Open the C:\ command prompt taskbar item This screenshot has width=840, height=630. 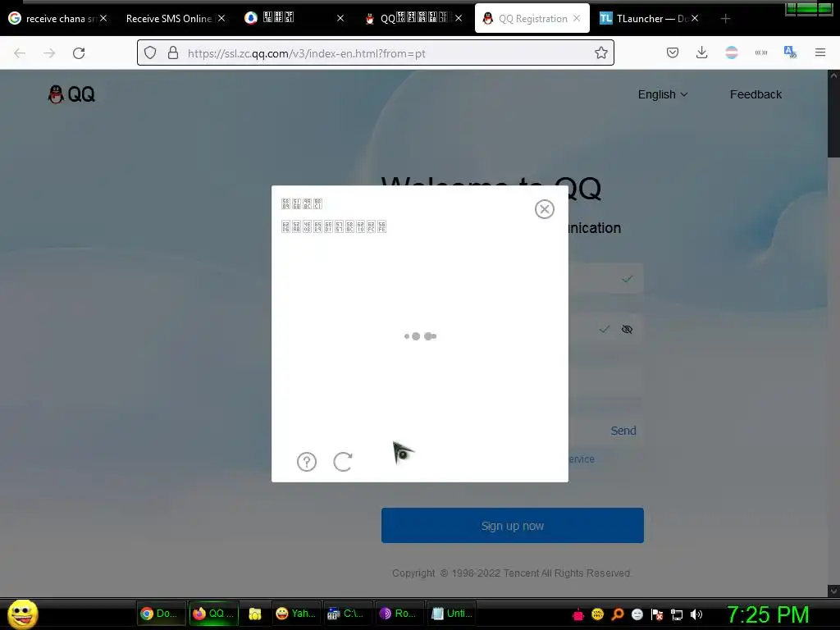(x=348, y=614)
